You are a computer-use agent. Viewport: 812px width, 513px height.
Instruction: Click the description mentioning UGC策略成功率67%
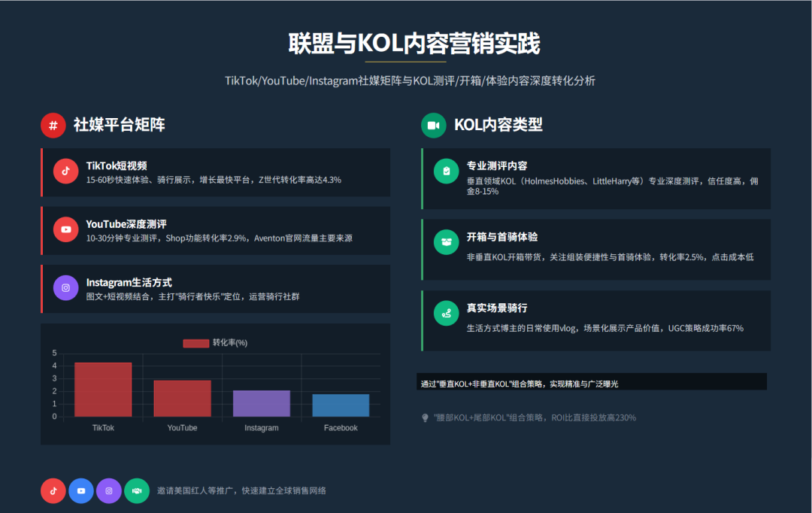pyautogui.click(x=604, y=328)
